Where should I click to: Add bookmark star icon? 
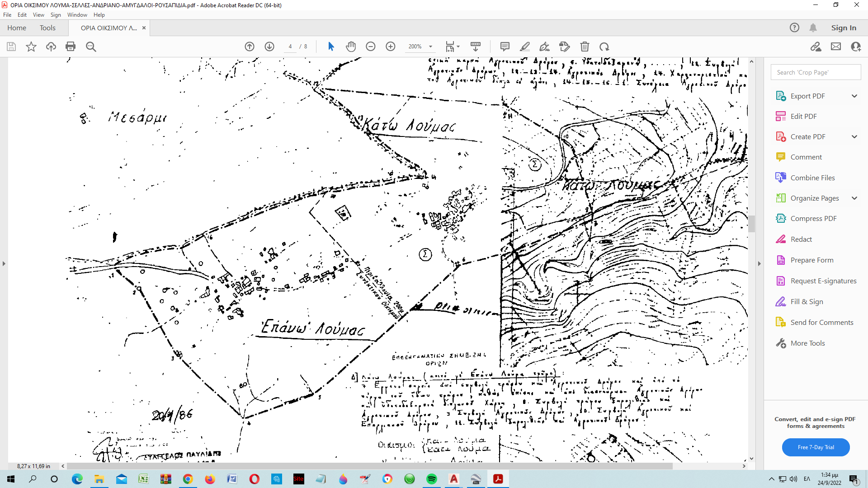pos(31,47)
